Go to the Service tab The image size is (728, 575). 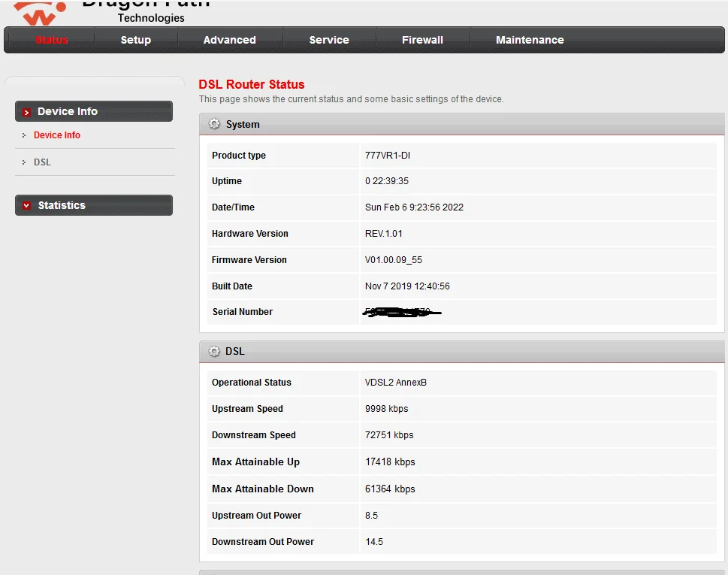[328, 40]
